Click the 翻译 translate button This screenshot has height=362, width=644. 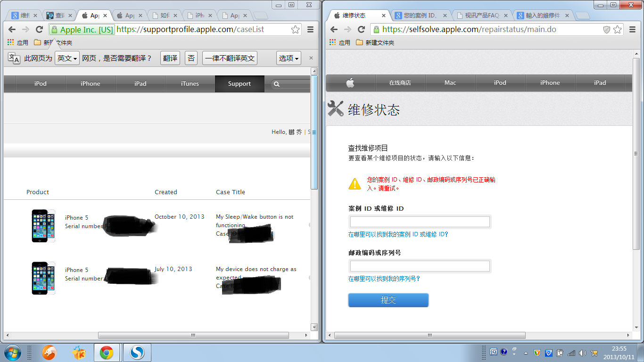pos(170,58)
